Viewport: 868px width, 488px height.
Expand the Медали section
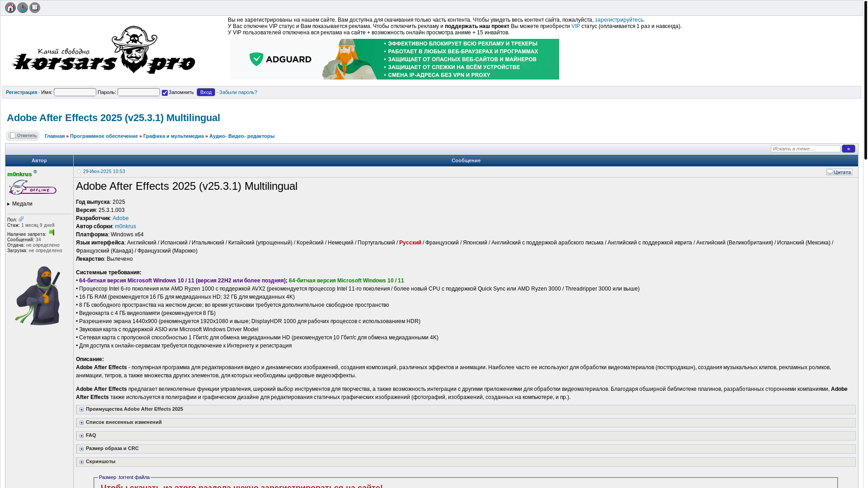(20, 204)
